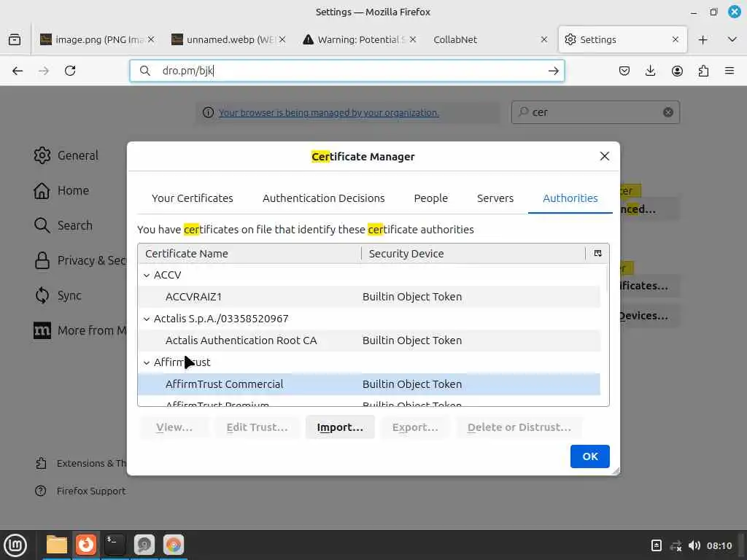Switch to Firefox in the taskbar
The image size is (747, 560).
pos(86,545)
